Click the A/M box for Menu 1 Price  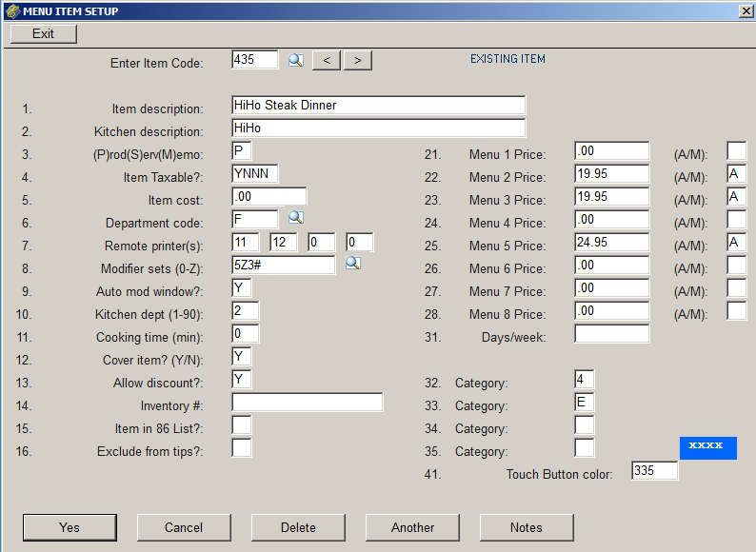pyautogui.click(x=736, y=151)
